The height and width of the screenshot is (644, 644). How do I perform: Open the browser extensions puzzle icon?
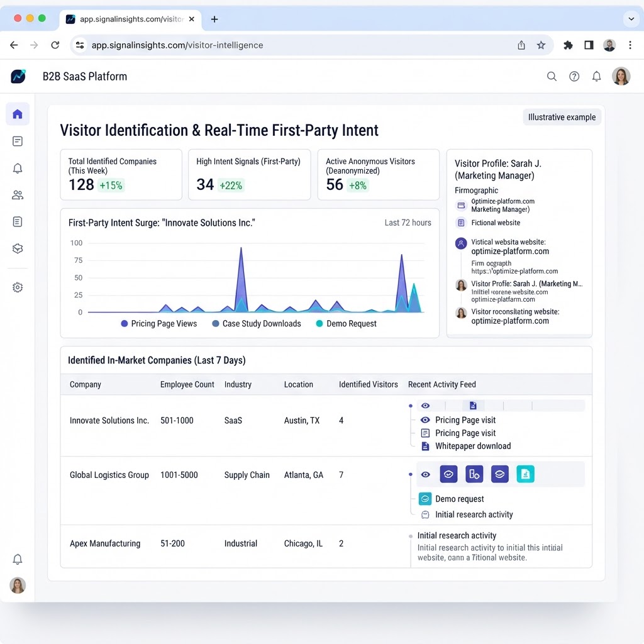click(x=568, y=45)
